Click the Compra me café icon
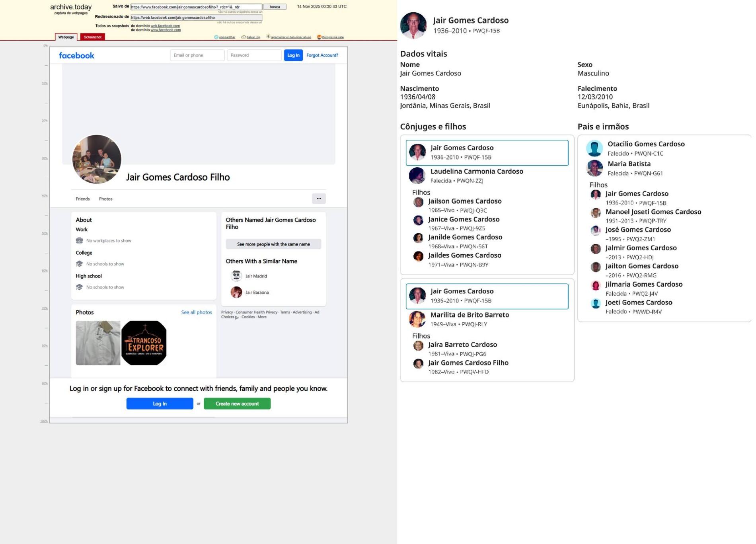 [319, 37]
